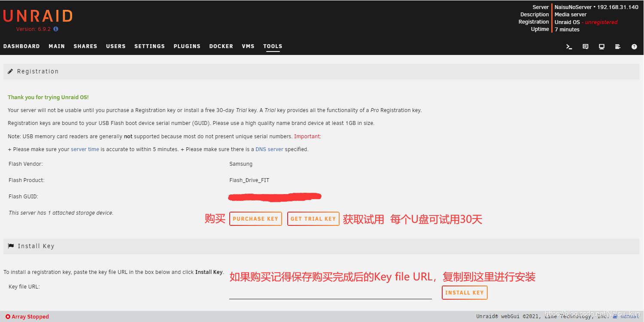644x322 pixels.
Task: Click the version info icon near 6.9.2
Action: point(56,29)
